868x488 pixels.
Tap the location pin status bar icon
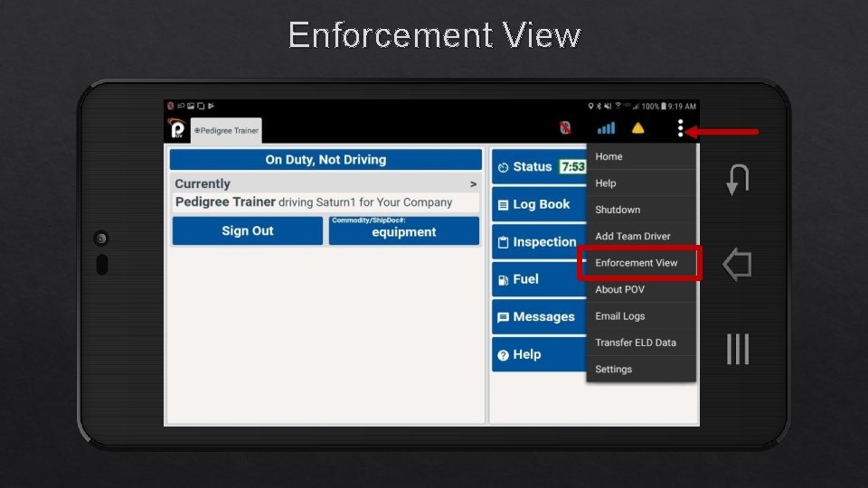click(590, 107)
